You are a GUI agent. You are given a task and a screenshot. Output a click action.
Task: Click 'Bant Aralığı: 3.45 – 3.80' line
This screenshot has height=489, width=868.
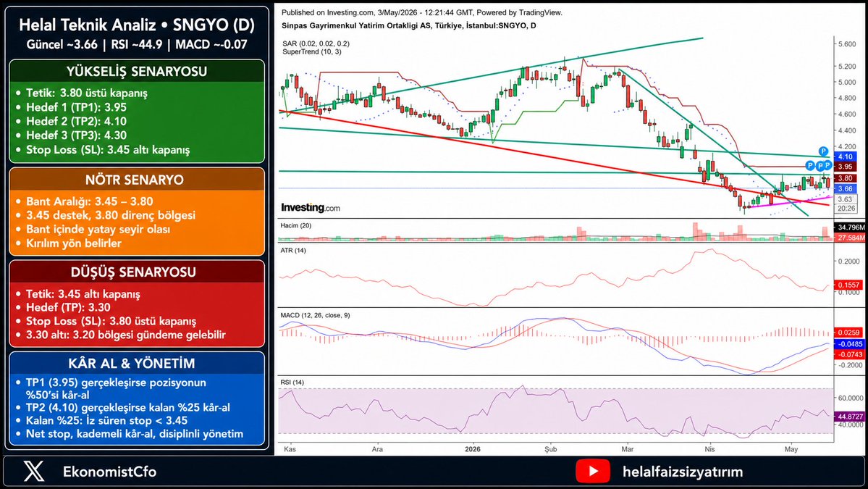pos(89,201)
